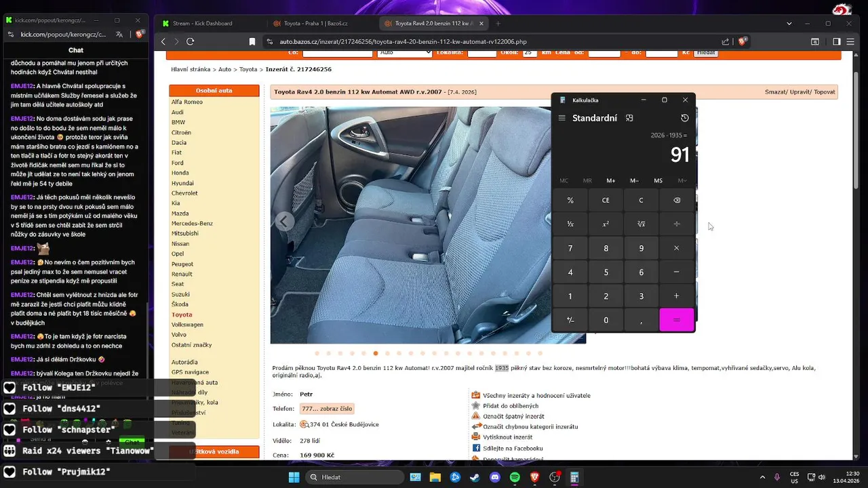
Task: Open calculator history icon
Action: pos(685,118)
